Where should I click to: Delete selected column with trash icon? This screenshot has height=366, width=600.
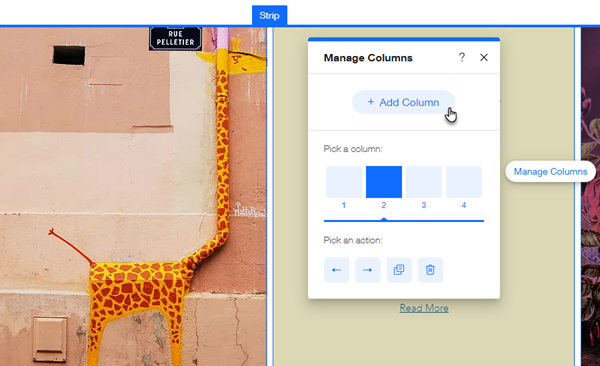point(430,270)
